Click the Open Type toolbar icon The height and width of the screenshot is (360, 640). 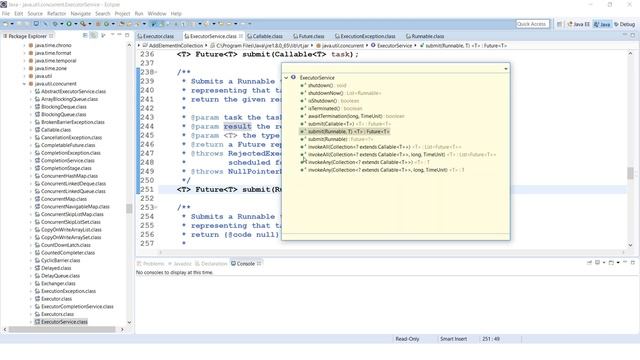click(122, 24)
